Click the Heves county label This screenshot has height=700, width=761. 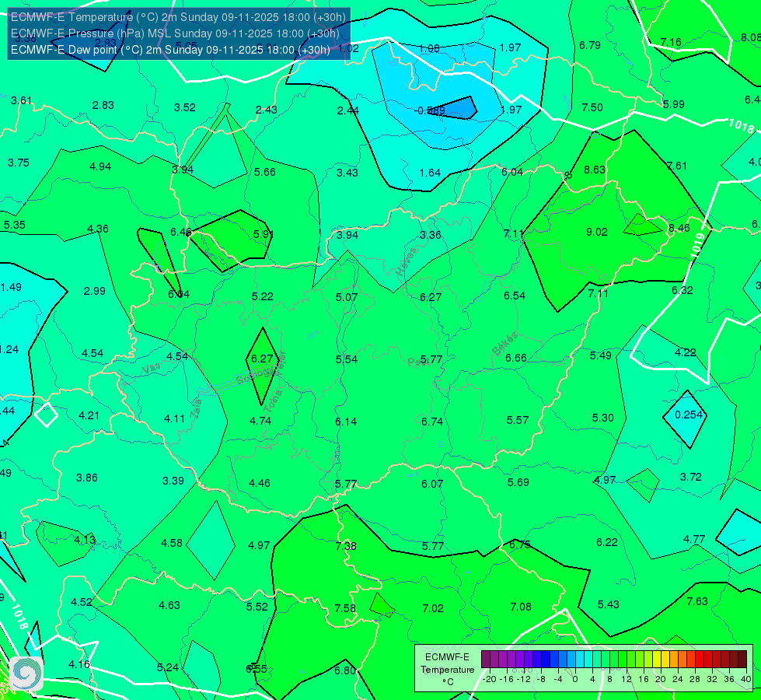pyautogui.click(x=407, y=262)
